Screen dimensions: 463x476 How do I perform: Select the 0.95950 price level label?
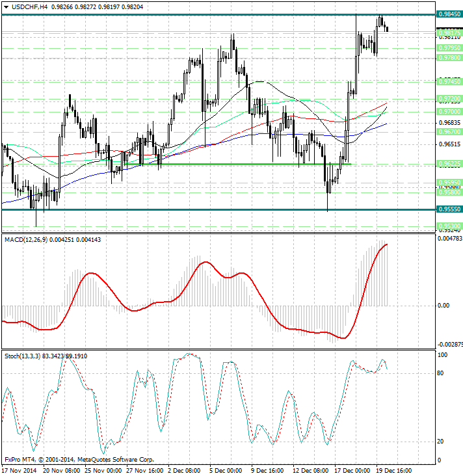tap(449, 183)
